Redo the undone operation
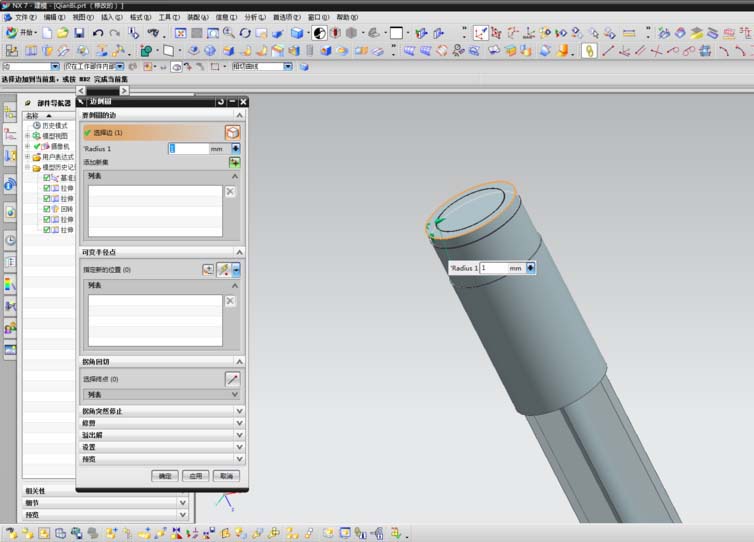The image size is (754, 542). (x=114, y=33)
